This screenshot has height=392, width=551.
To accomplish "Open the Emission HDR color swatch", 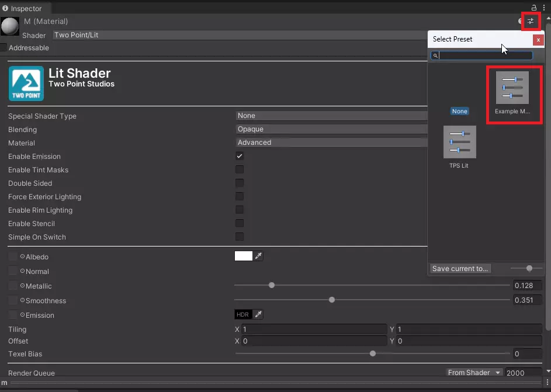I will tap(243, 314).
